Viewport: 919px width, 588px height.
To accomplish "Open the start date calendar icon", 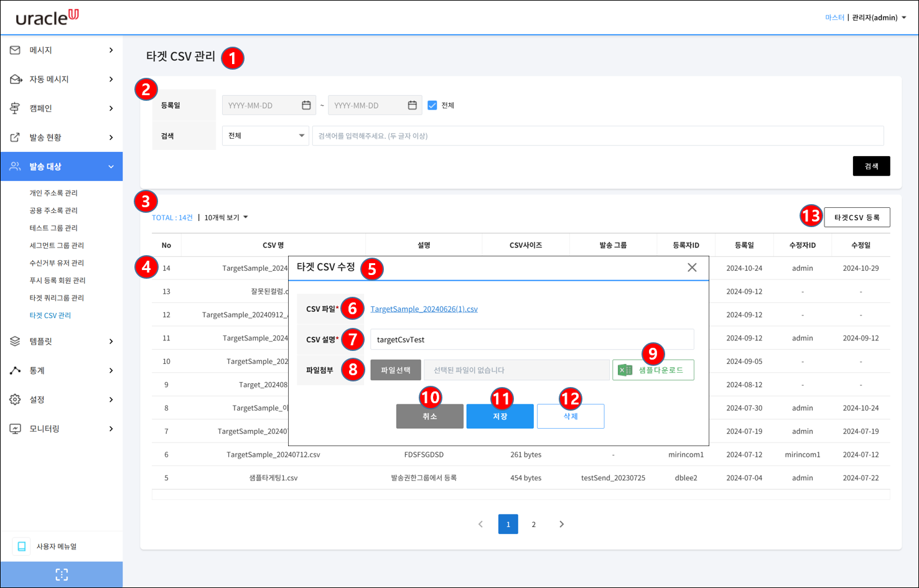I will (x=306, y=105).
